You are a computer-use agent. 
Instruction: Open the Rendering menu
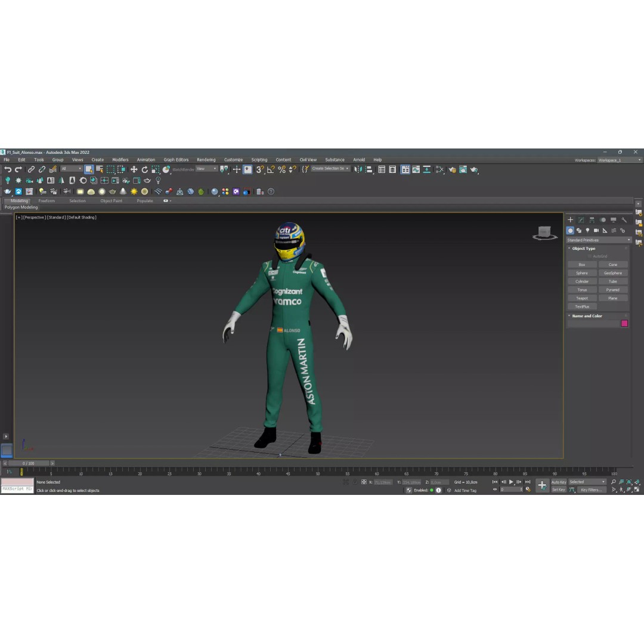point(206,160)
